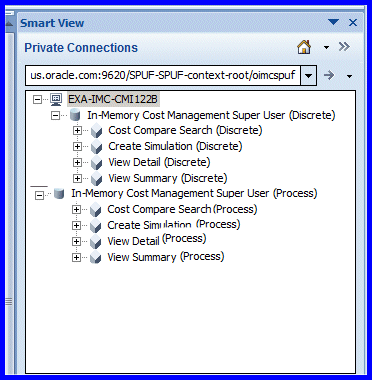Viewport: 372px width, 380px height.
Task: Click cube icon of View Summary (Discrete)
Action: coord(97,179)
